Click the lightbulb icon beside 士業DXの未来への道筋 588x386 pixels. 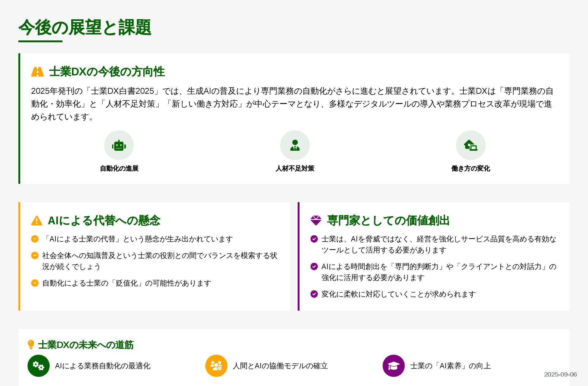pos(31,345)
